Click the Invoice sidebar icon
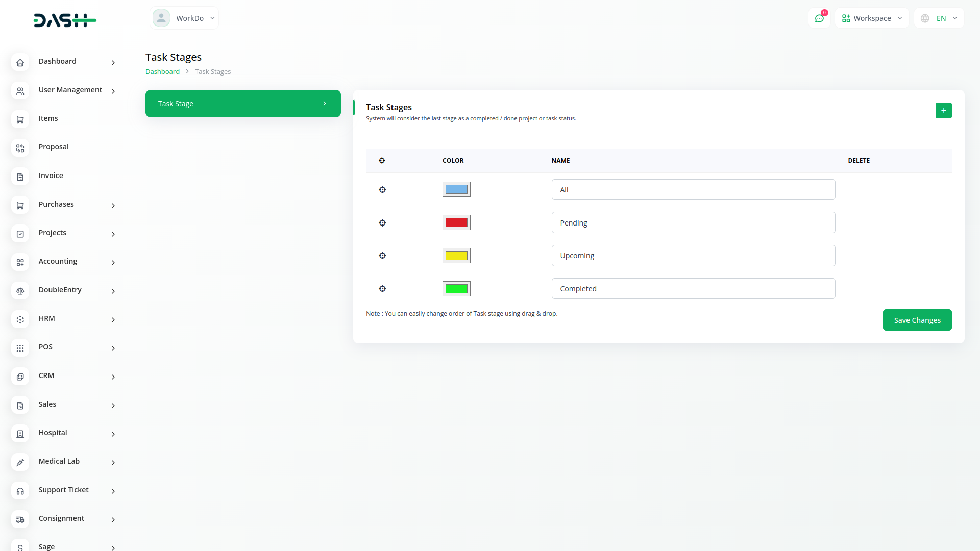The image size is (980, 551). click(20, 177)
